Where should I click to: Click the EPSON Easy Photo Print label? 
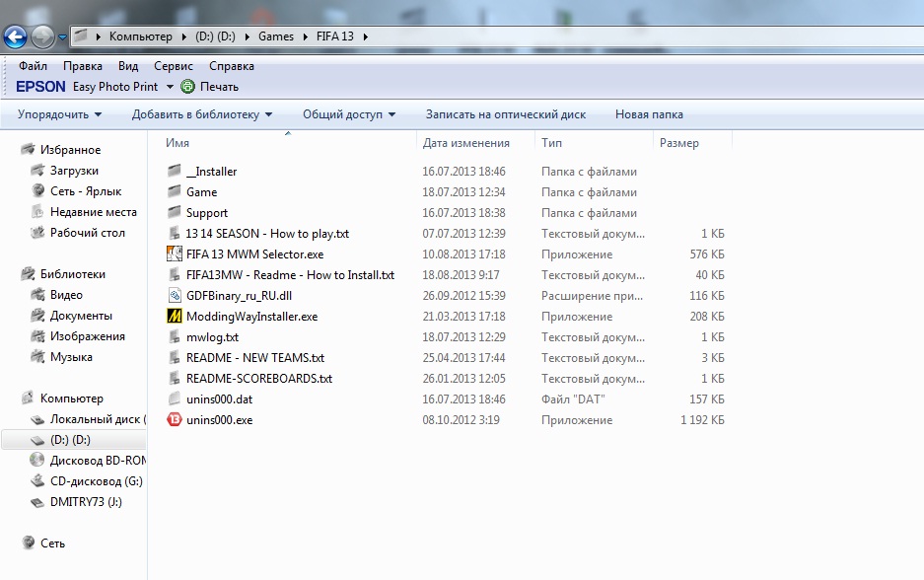[x=87, y=87]
